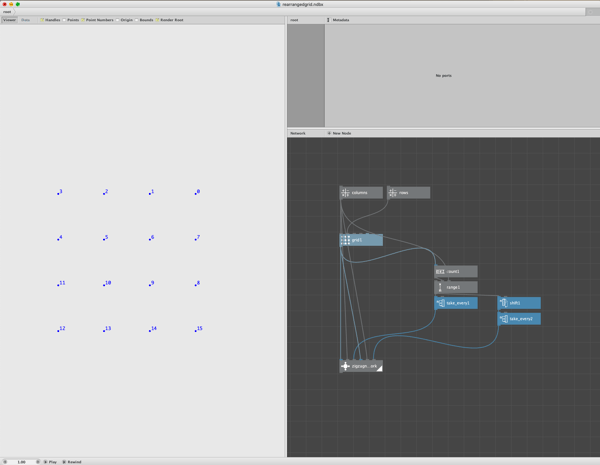Click the plus icon beside New Node
This screenshot has width=600, height=465.
pyautogui.click(x=329, y=133)
